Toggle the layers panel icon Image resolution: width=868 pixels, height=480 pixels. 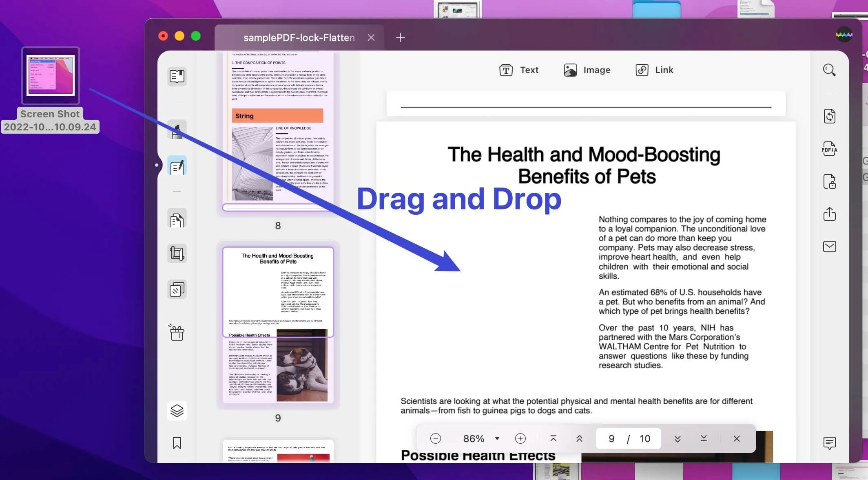pos(177,410)
